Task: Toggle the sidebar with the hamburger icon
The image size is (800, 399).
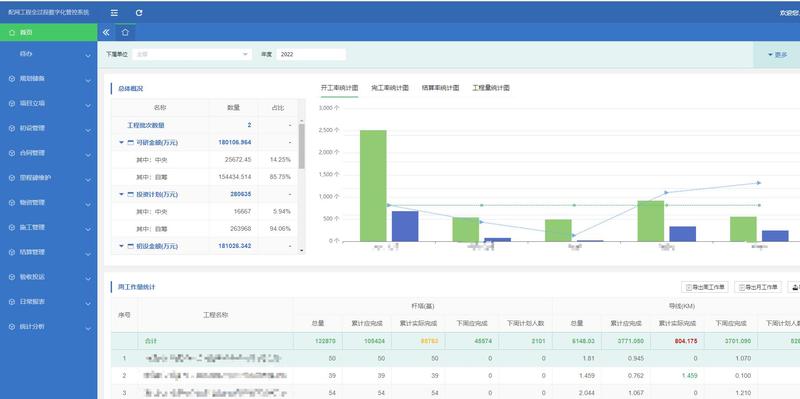Action: coord(114,13)
